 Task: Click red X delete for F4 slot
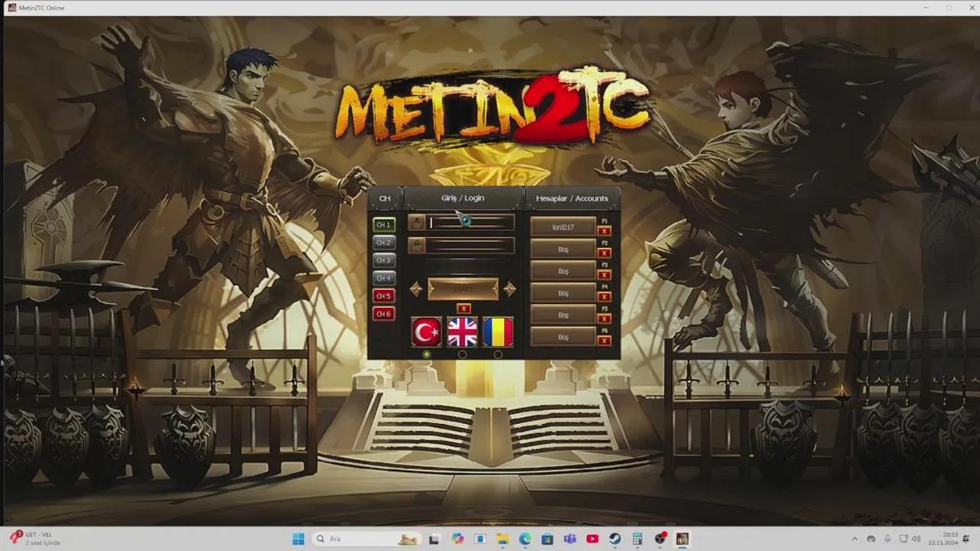tap(604, 297)
